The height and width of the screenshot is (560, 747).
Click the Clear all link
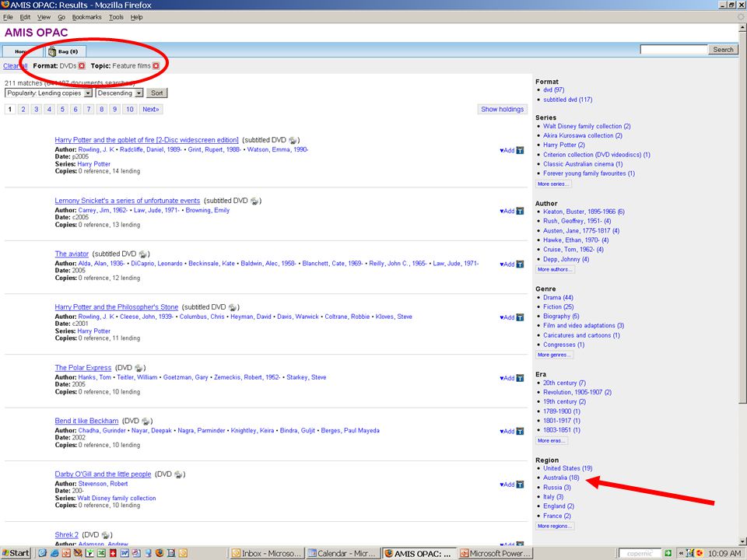coord(16,66)
